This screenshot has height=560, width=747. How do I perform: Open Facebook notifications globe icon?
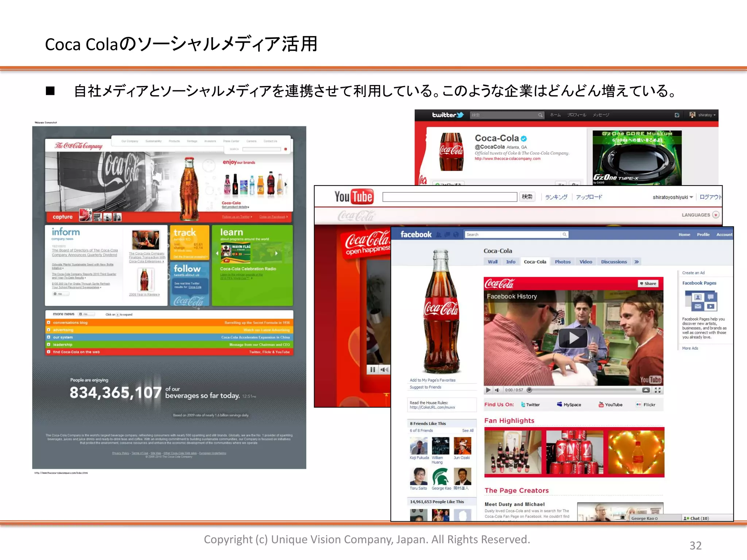click(x=456, y=235)
